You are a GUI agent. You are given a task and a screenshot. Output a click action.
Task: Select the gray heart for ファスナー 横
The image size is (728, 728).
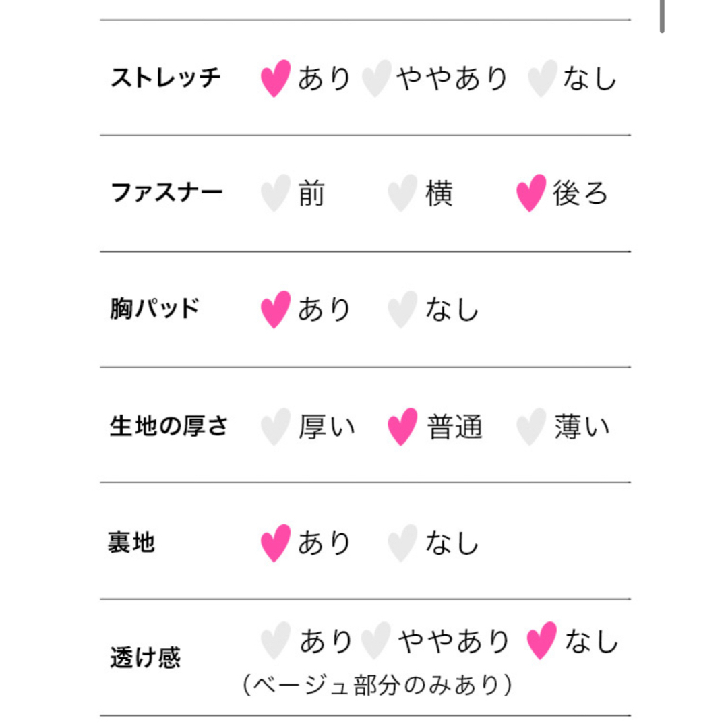402,193
